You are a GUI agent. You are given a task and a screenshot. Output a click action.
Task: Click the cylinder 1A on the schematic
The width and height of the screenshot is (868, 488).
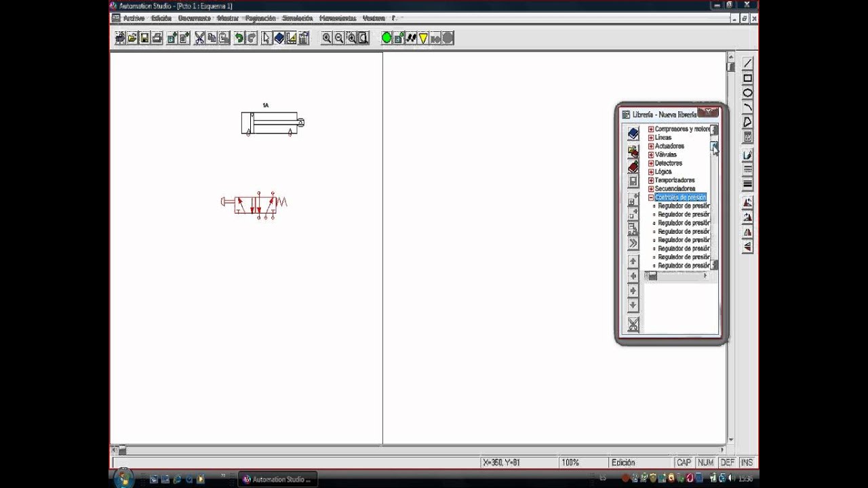(x=273, y=123)
